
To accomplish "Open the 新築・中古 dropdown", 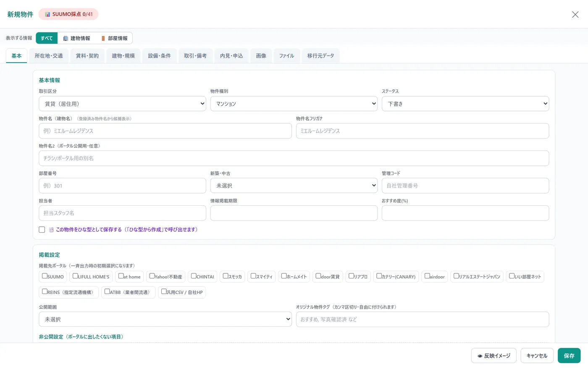I will pos(294,185).
